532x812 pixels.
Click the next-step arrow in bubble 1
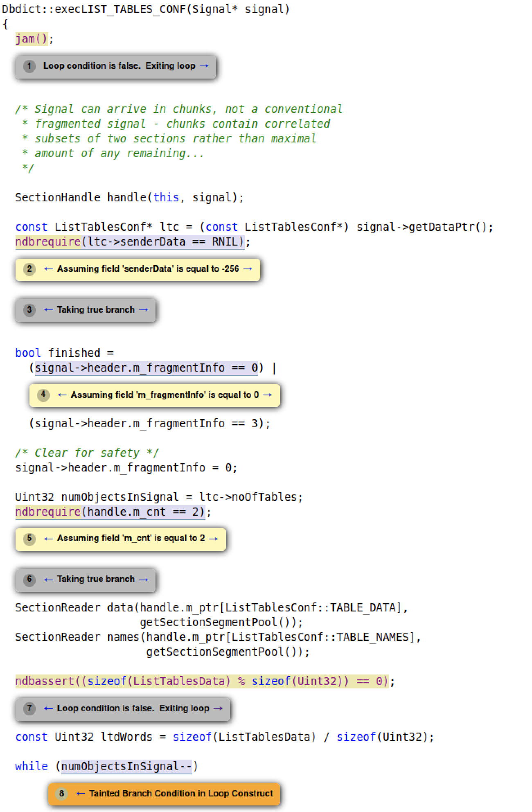(204, 66)
